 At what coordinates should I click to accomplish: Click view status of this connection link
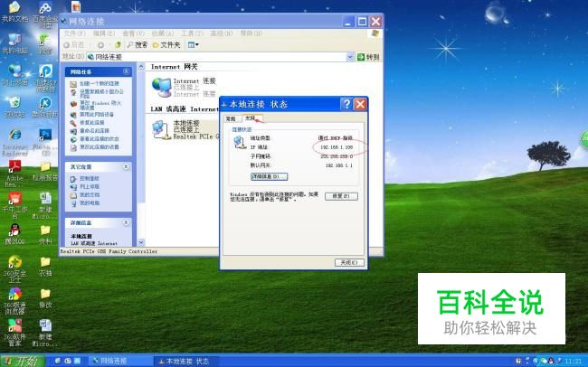[94, 139]
